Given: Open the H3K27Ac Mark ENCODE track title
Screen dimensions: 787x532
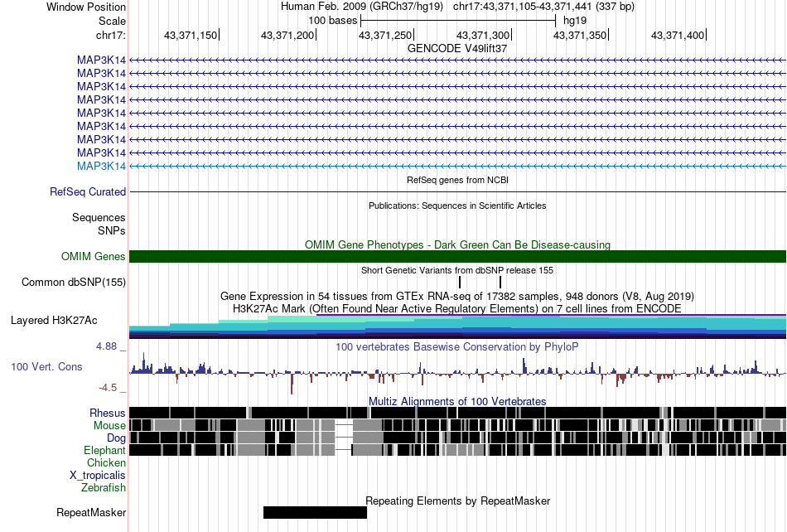Looking at the screenshot, I should pyautogui.click(x=457, y=308).
